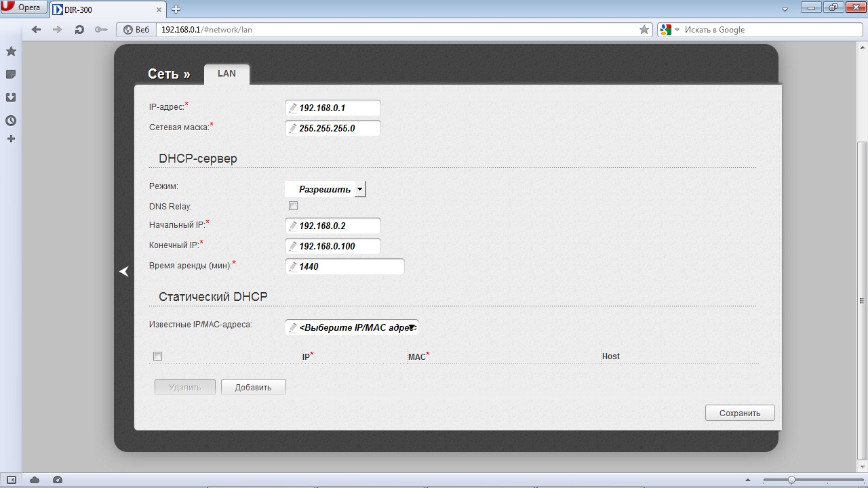The height and width of the screenshot is (488, 868).
Task: Edit the IP-адрес field
Action: (333, 108)
